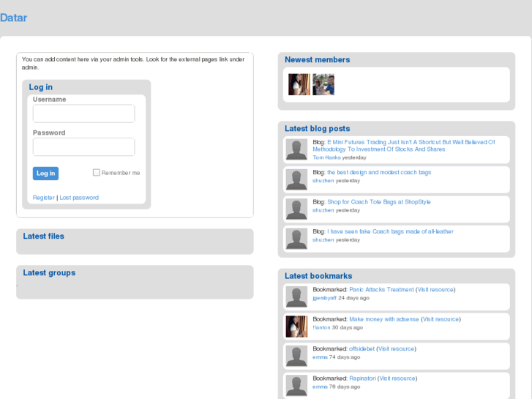Image resolution: width=532 pixels, height=399 pixels.
Task: Open emma profile under Rapinatori bookmark
Action: (320, 387)
